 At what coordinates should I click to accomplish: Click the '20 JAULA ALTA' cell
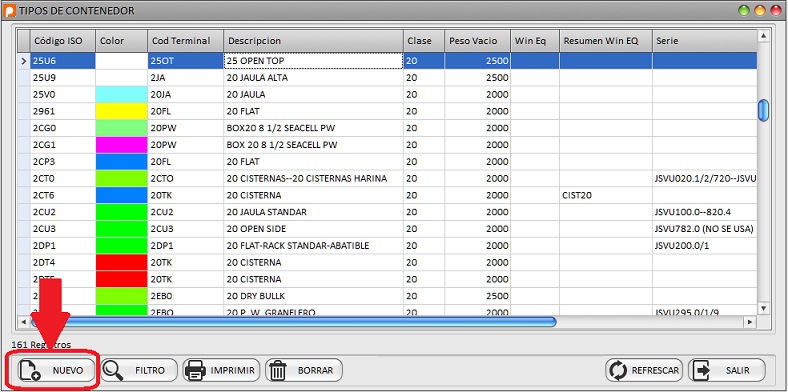[x=313, y=78]
